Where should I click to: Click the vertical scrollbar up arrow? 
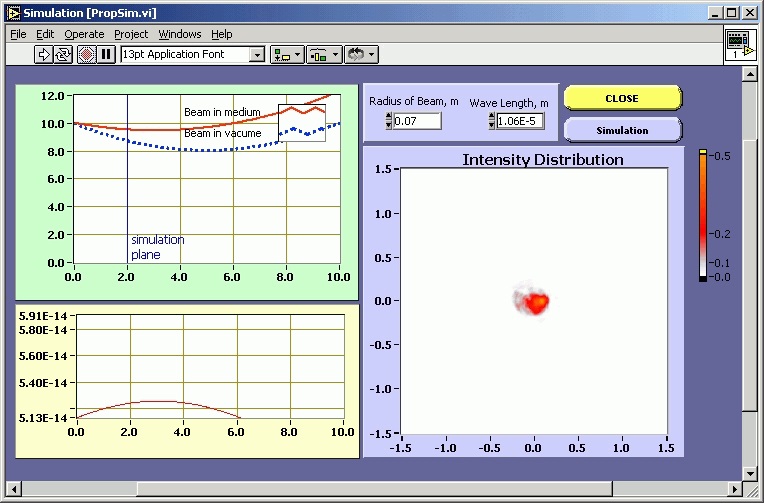749,75
